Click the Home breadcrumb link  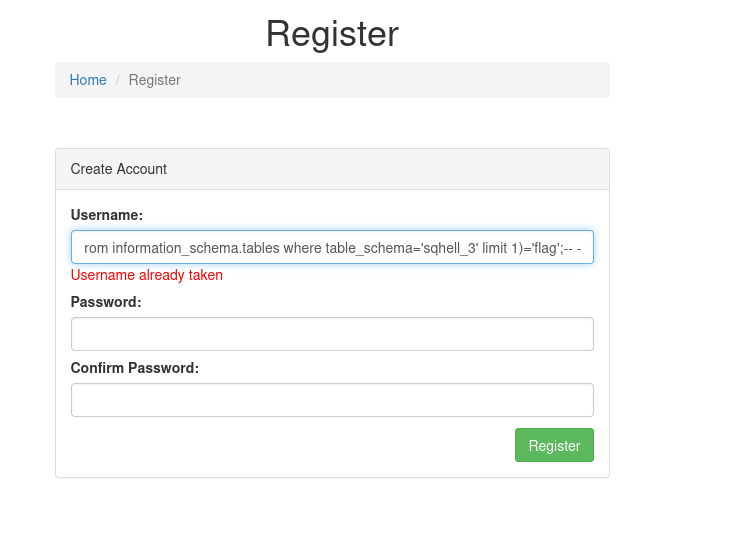[88, 80]
